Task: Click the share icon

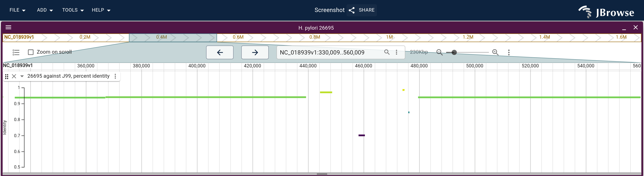Action: [352, 10]
